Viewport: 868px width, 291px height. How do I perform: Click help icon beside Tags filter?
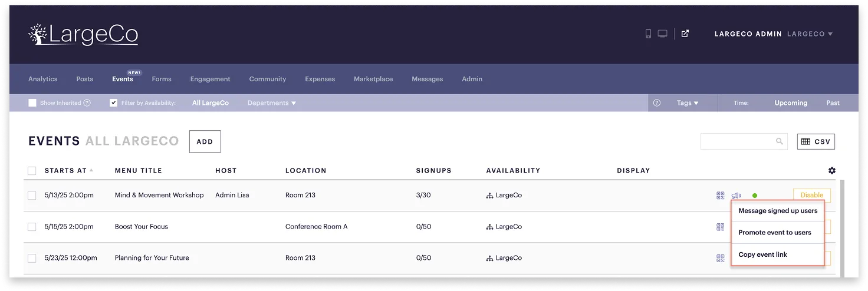(657, 102)
